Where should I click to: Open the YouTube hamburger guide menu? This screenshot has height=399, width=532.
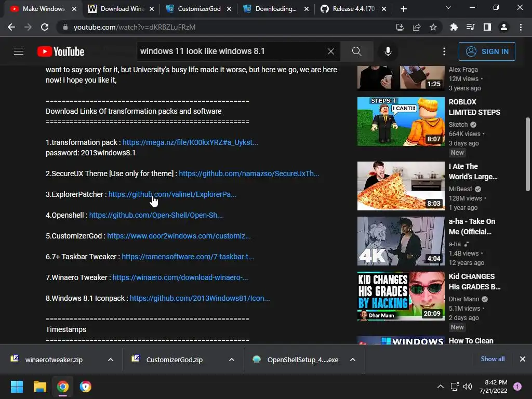[x=19, y=51]
